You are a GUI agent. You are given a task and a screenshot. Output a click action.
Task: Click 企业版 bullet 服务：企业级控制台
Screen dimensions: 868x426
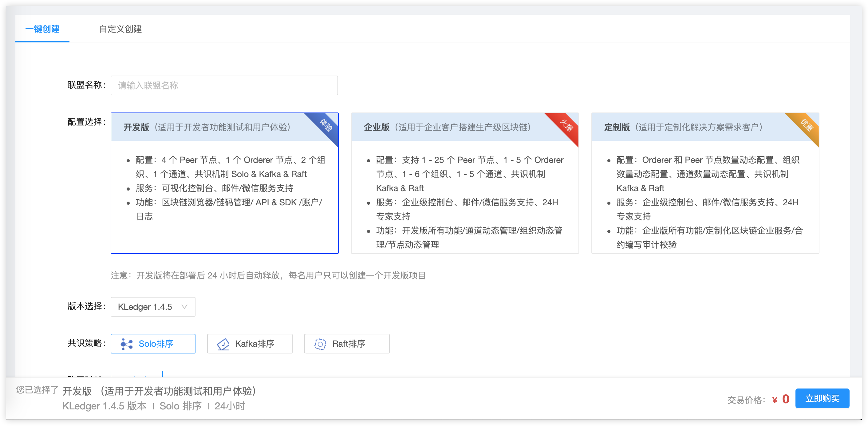coord(467,209)
